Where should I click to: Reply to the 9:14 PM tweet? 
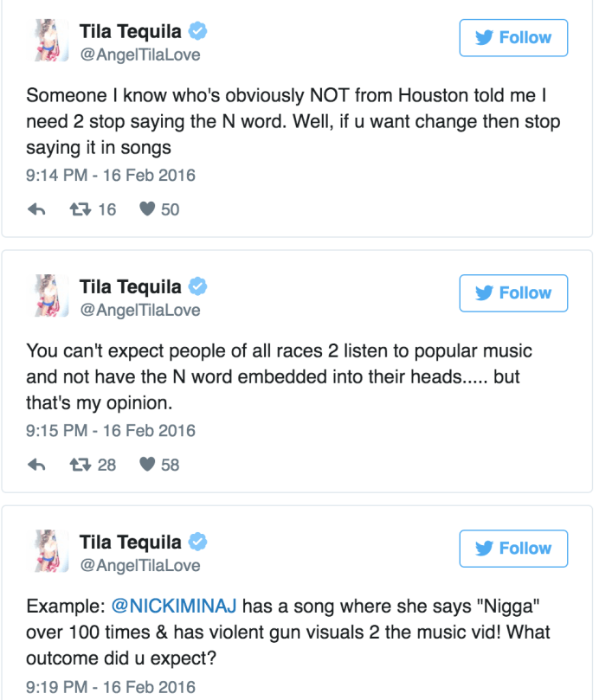(37, 209)
